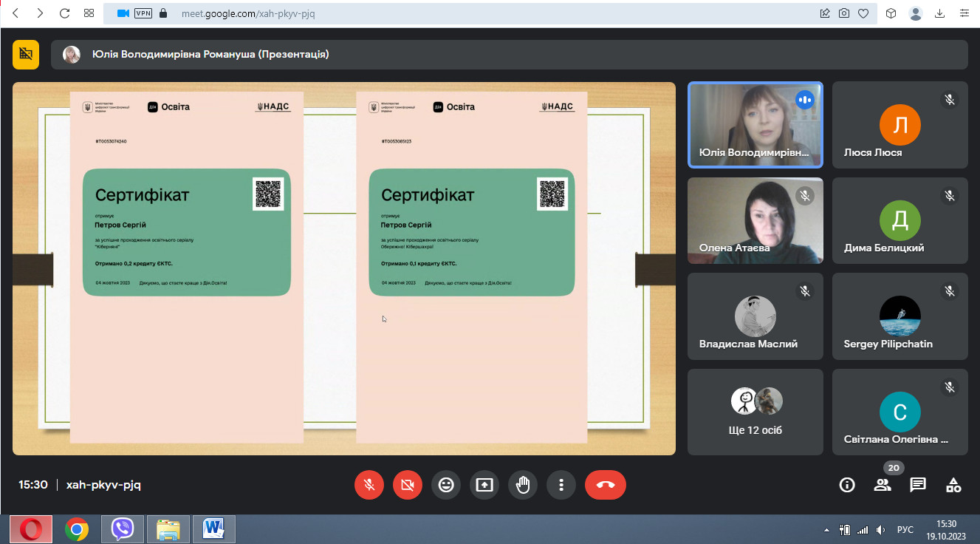Toggle the VPN badge in address bar
The image size is (980, 544).
[x=143, y=13]
